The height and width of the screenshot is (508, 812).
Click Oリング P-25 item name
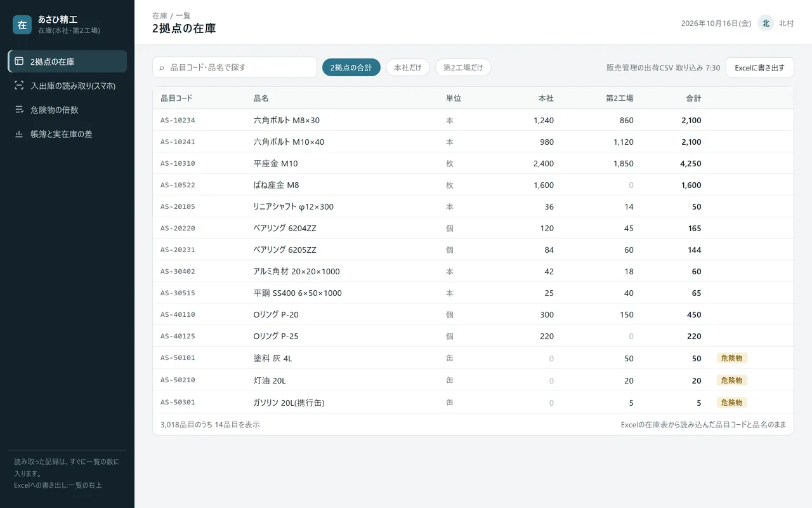click(276, 336)
